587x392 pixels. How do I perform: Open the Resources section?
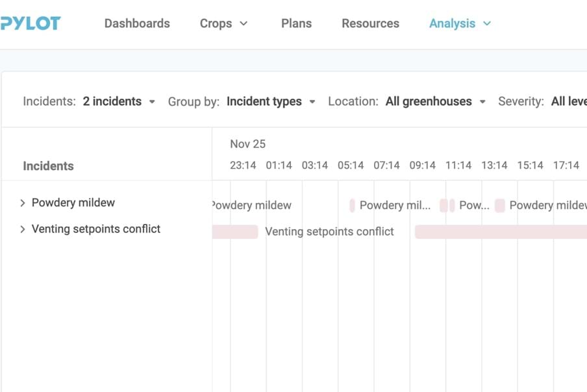[x=370, y=23]
